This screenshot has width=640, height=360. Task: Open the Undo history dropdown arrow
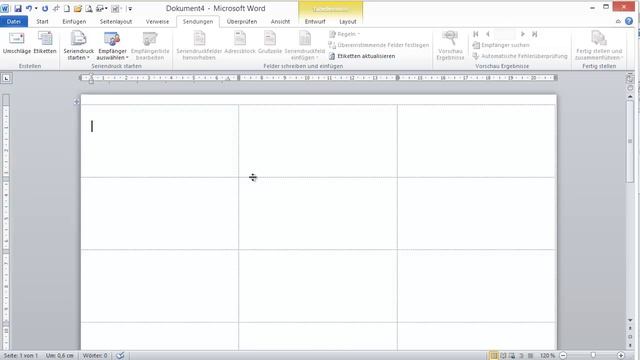click(x=36, y=8)
